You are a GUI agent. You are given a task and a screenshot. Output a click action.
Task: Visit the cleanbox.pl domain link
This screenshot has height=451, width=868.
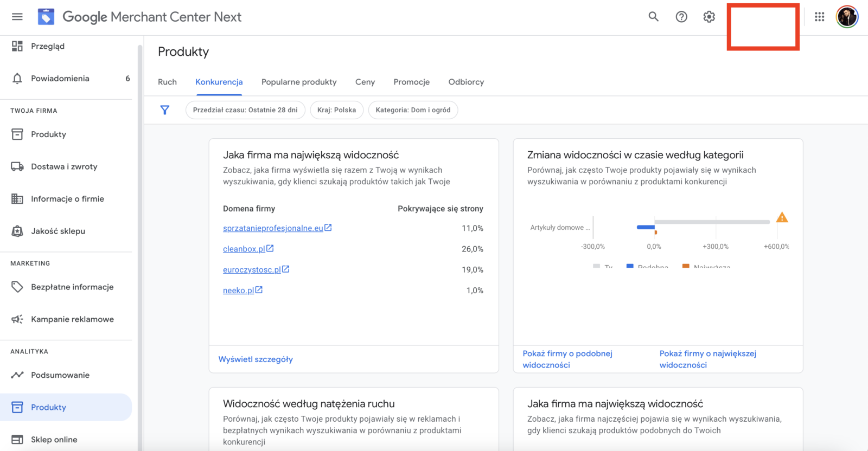pos(248,249)
